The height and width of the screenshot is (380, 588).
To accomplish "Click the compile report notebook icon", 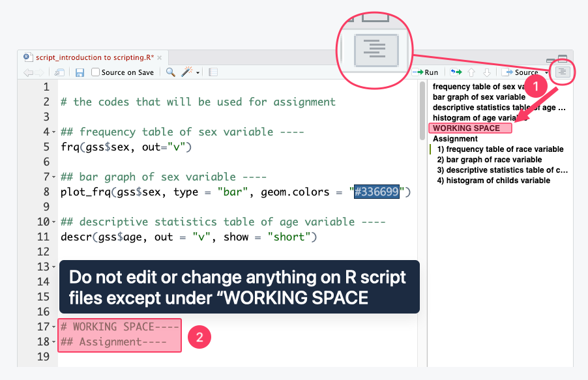I will (213, 72).
